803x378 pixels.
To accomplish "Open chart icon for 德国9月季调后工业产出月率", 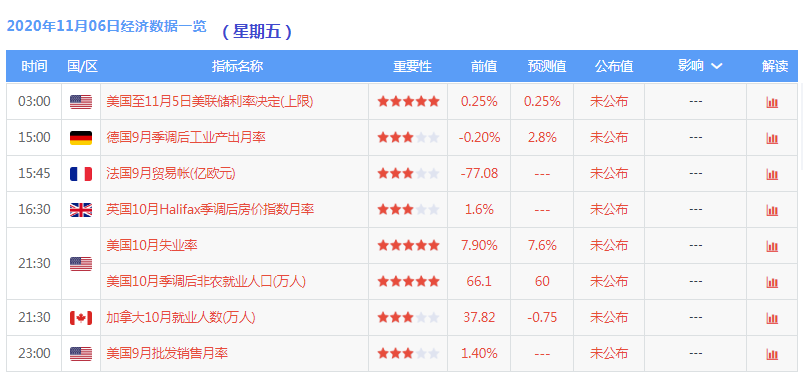I will (772, 138).
